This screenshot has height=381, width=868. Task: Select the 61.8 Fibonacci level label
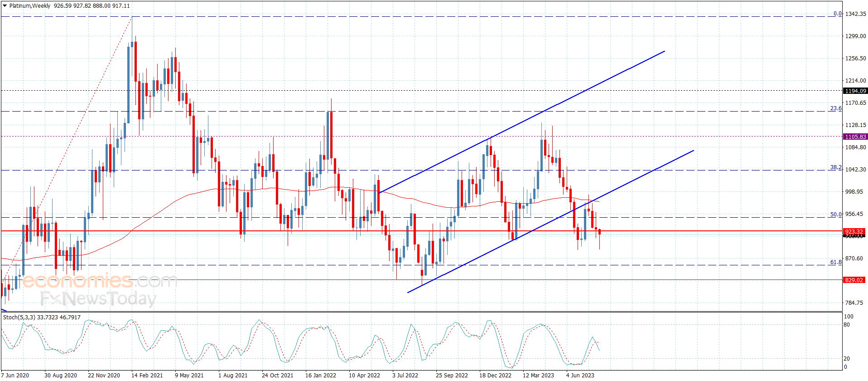[x=836, y=262]
